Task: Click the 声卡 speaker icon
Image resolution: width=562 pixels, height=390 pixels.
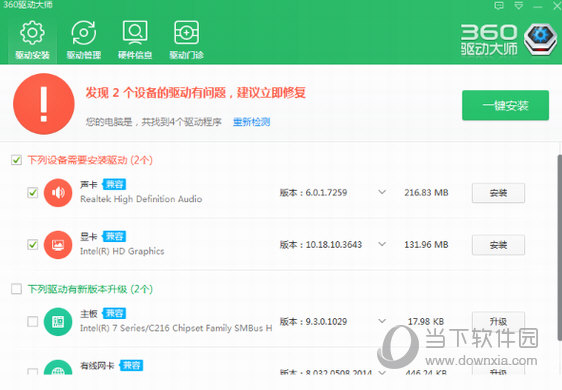Action: tap(58, 192)
